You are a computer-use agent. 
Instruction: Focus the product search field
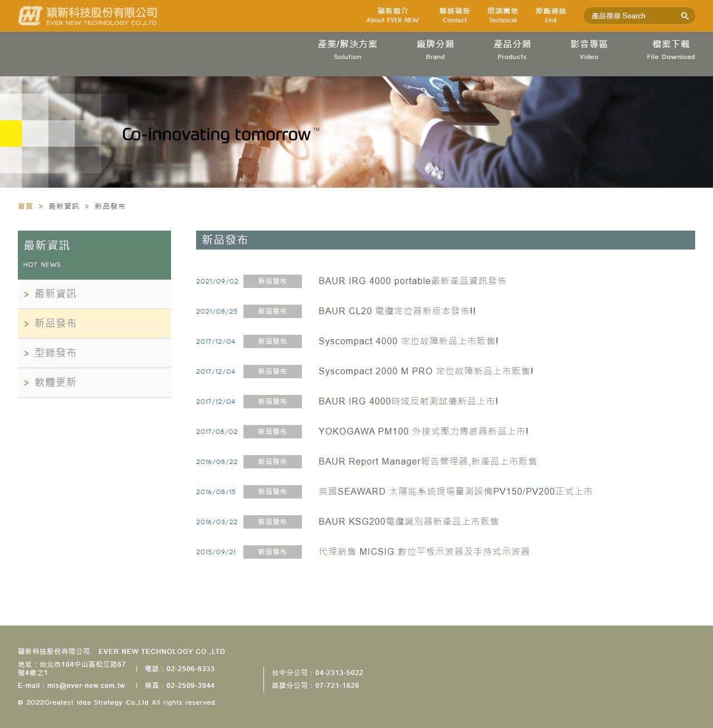pyautogui.click(x=632, y=16)
